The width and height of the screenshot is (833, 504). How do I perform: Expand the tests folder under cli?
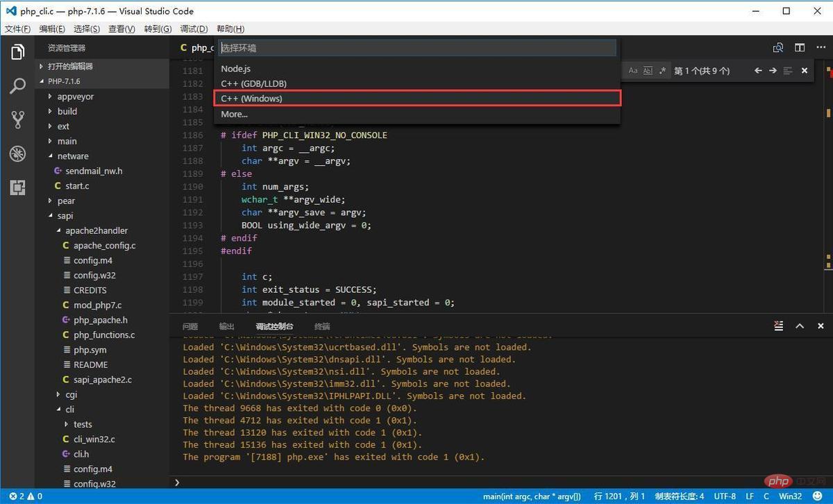pyautogui.click(x=102, y=424)
